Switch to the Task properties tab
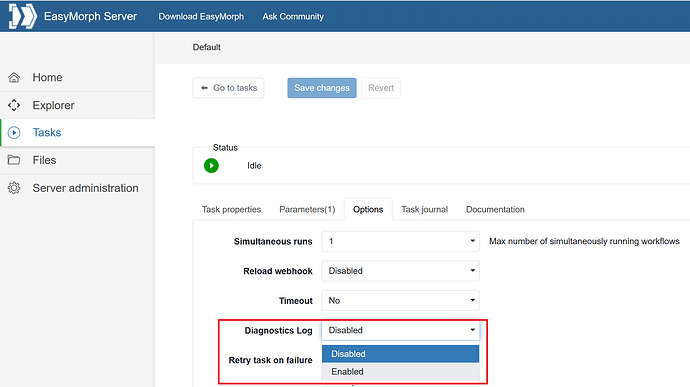This screenshot has height=387, width=690. 231,210
